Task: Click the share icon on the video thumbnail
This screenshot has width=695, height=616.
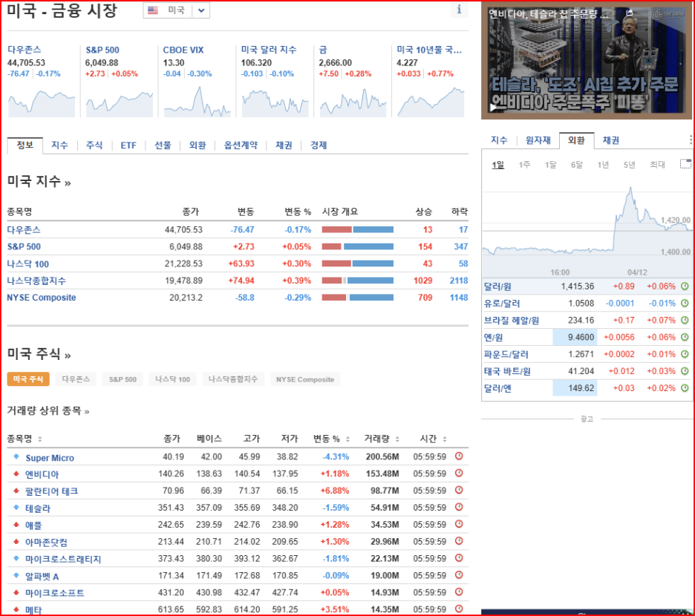Action: (x=630, y=13)
